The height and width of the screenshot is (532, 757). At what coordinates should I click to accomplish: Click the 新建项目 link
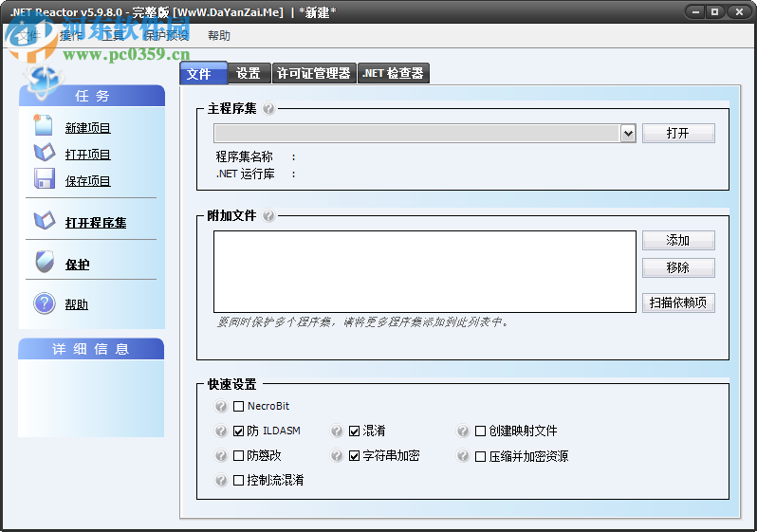point(88,128)
